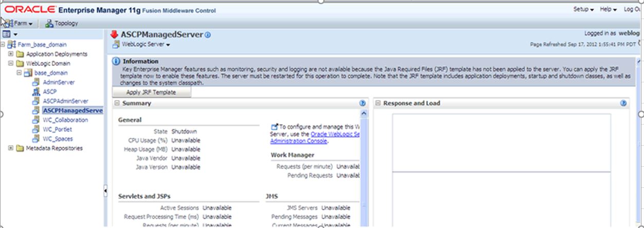
Task: Select WC_Portlet server in the tree
Action: click(57, 129)
